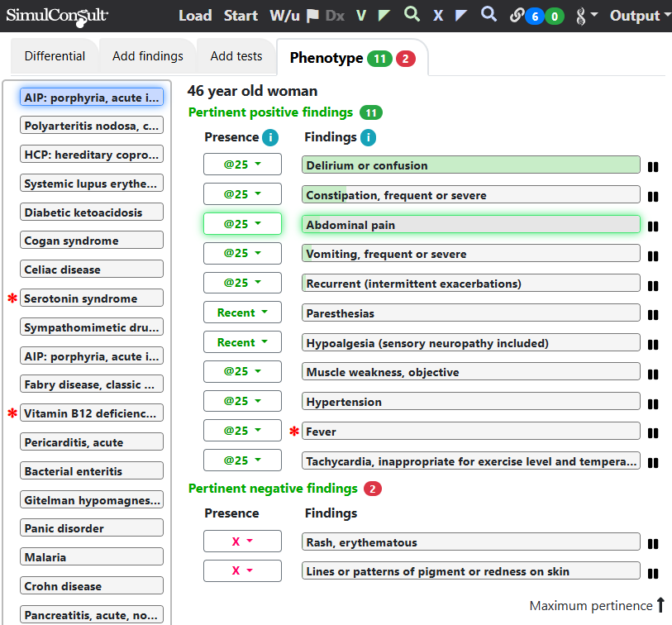672x625 pixels.
Task: Click Load in the top navbar
Action: point(195,16)
